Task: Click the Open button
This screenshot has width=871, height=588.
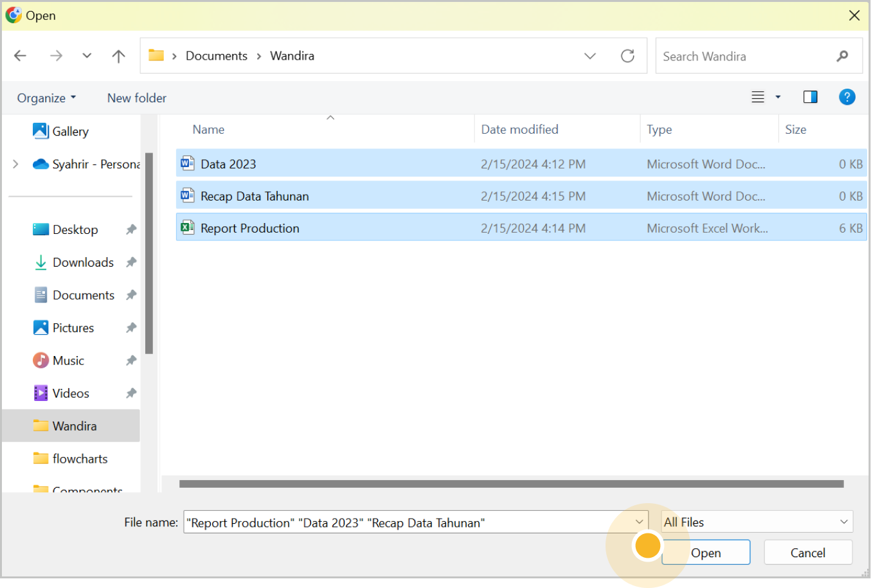Action: [706, 553]
